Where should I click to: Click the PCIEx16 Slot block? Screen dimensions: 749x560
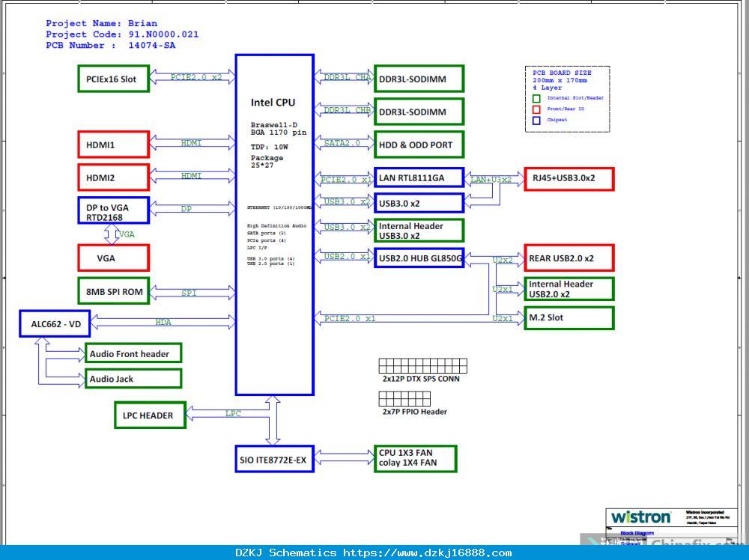(x=114, y=79)
